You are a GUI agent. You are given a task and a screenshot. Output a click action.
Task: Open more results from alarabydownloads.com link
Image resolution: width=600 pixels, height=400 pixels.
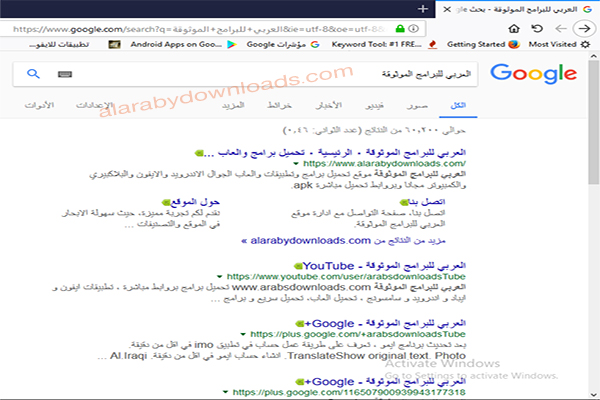[x=343, y=241]
